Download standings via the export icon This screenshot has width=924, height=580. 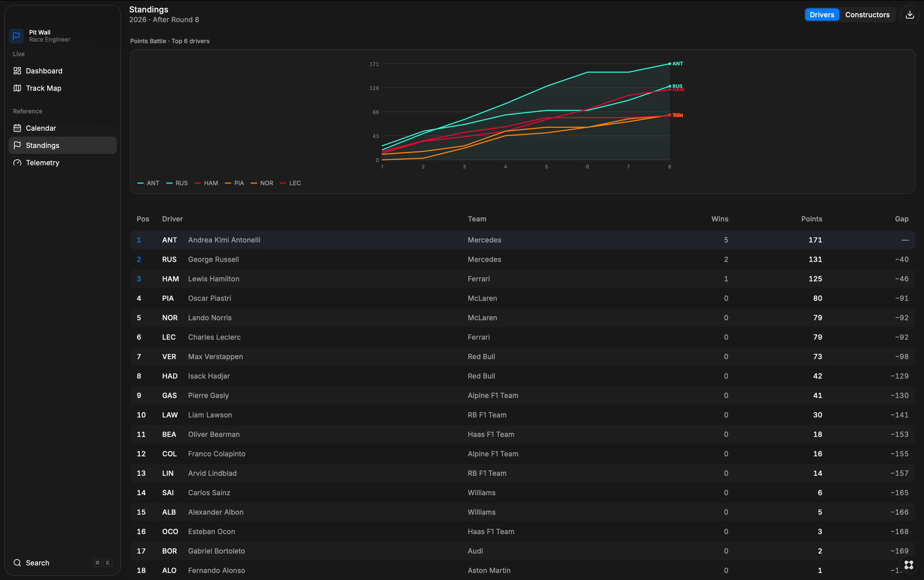point(909,15)
